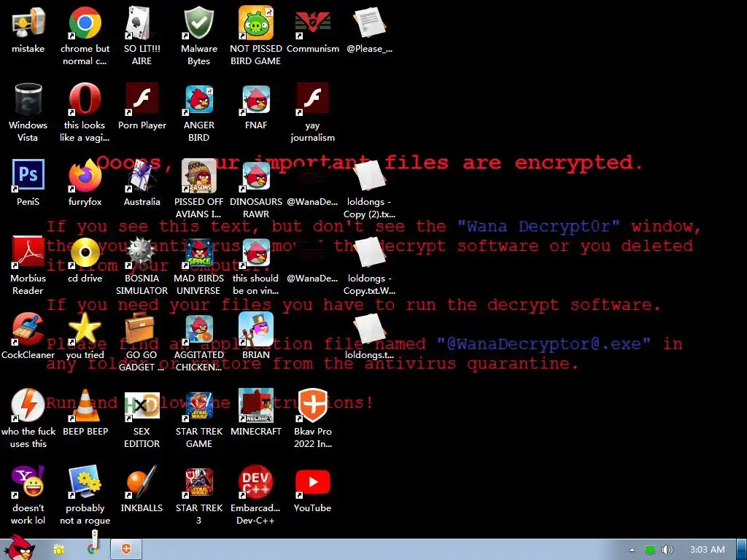Viewport: 747px width, 560px height.
Task: Open the Malware Bytes shield shortcut
Action: click(x=198, y=24)
